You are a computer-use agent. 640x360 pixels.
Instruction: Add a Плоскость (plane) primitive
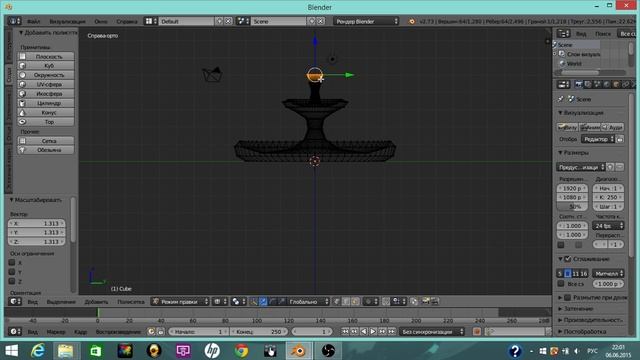tap(46, 56)
